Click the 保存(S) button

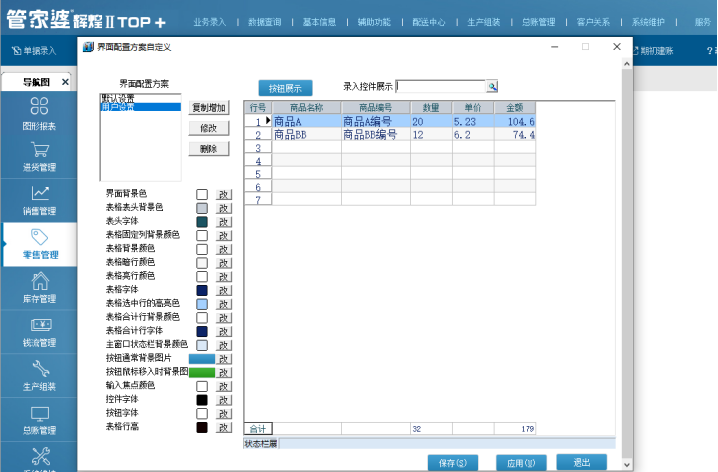[x=453, y=463]
